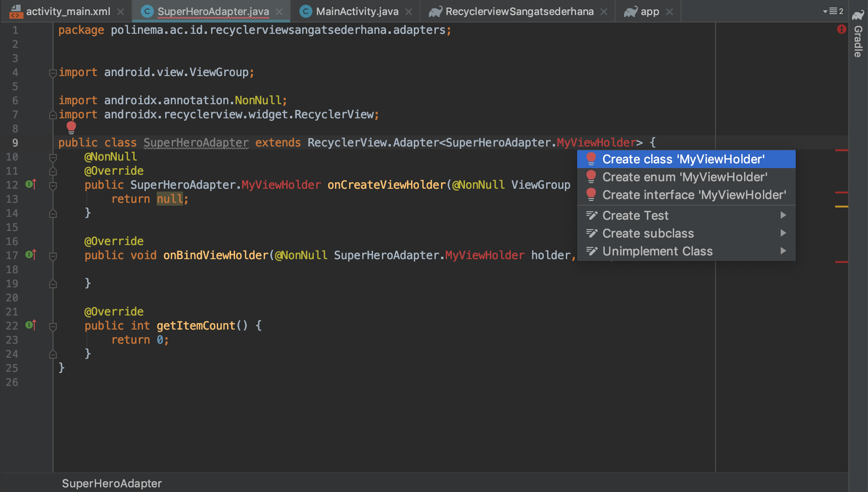
Task: Click the override gutter icon on line 17
Action: click(30, 254)
